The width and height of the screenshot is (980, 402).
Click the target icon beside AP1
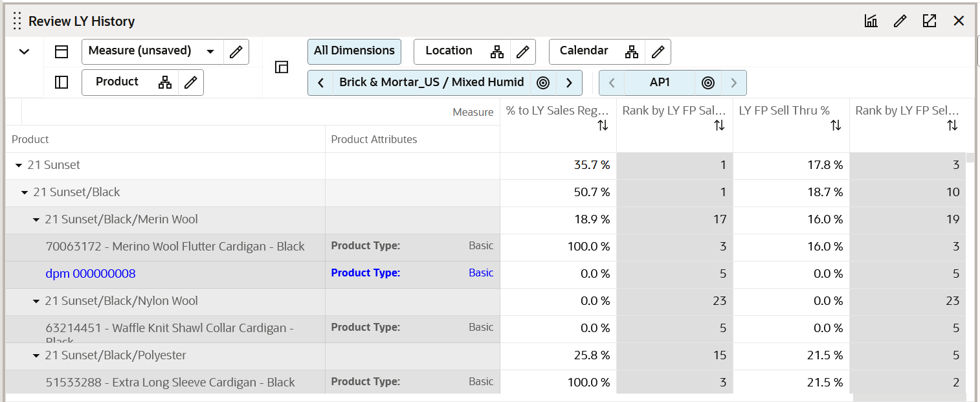point(708,83)
